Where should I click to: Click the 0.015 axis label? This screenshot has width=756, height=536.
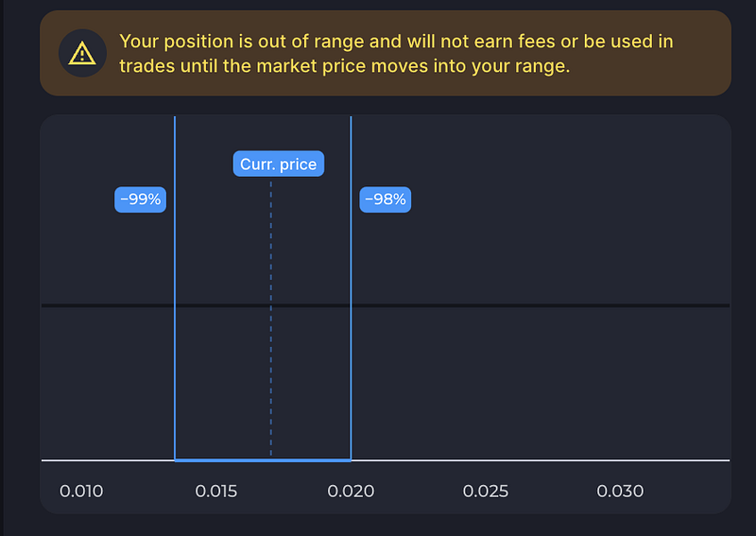click(216, 492)
